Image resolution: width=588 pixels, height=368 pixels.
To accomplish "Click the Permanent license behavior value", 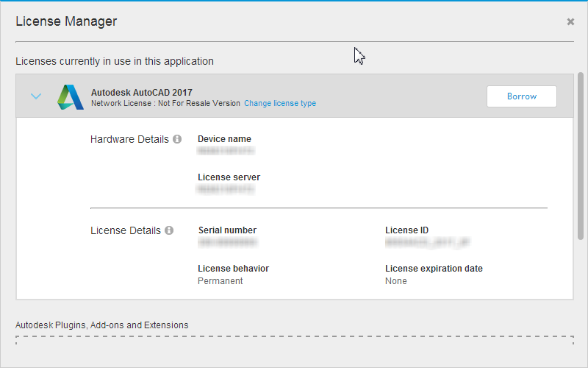I will click(220, 281).
